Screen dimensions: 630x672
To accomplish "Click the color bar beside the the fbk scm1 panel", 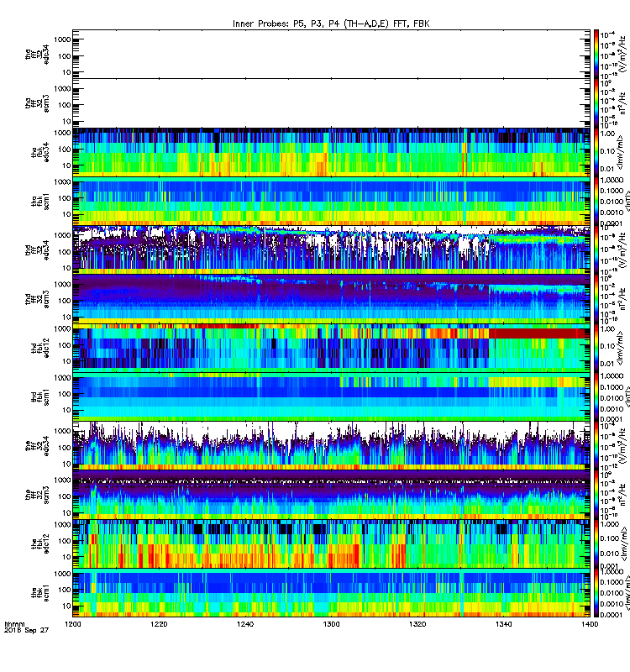I will point(596,592).
